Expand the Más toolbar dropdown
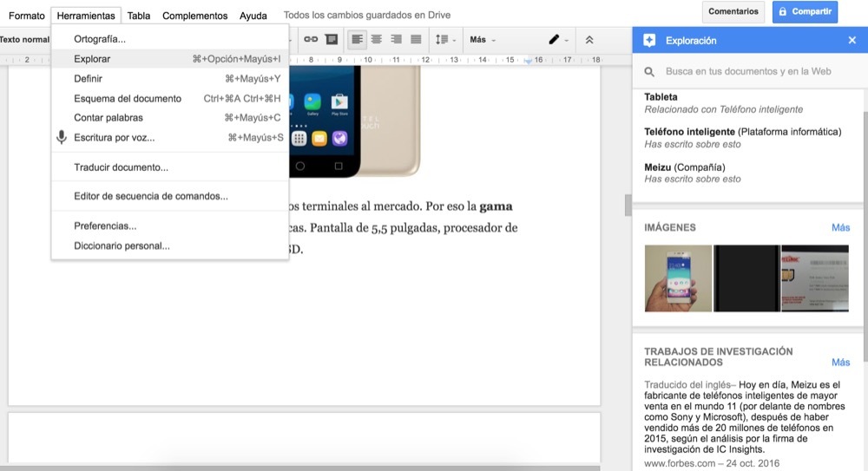The height and width of the screenshot is (471, 868). [483, 40]
